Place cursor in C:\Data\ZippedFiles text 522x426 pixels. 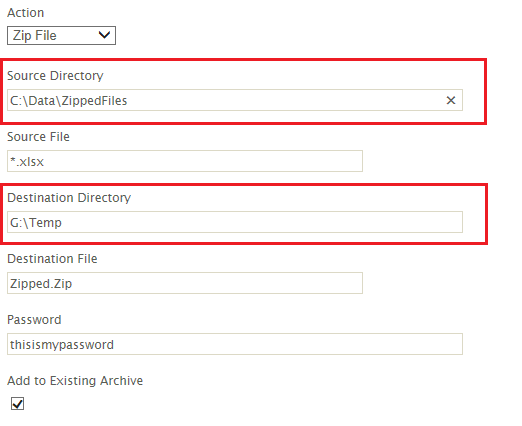[69, 100]
